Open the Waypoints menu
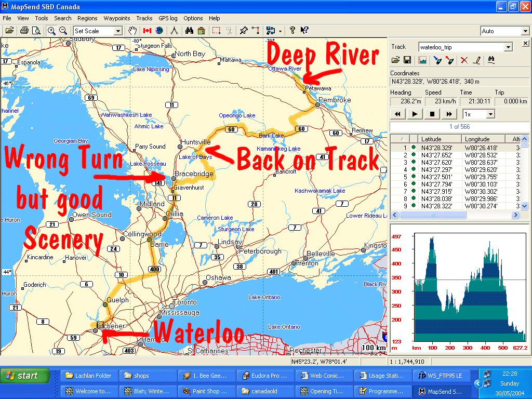The image size is (532, 399). coord(116,18)
